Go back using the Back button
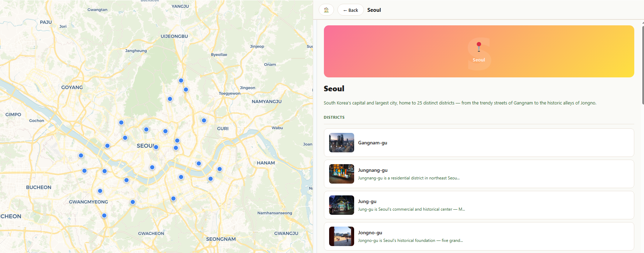 pos(350,10)
